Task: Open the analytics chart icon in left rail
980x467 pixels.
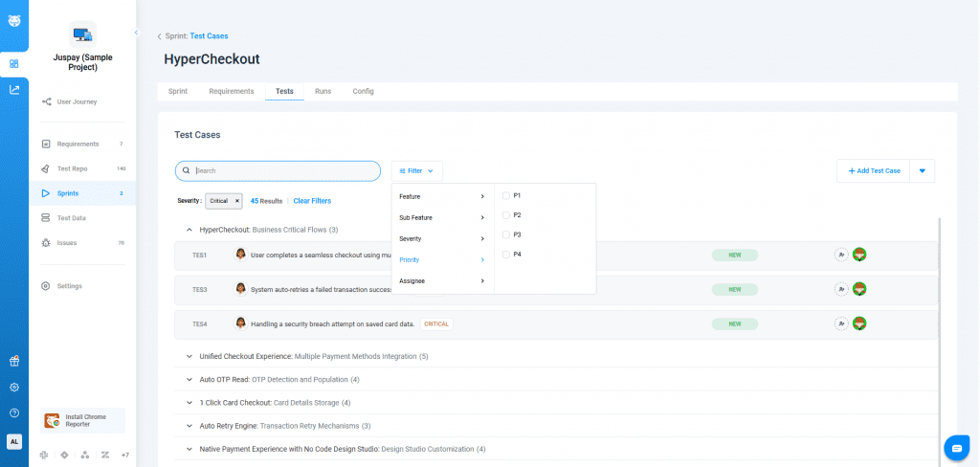Action: pyautogui.click(x=13, y=90)
